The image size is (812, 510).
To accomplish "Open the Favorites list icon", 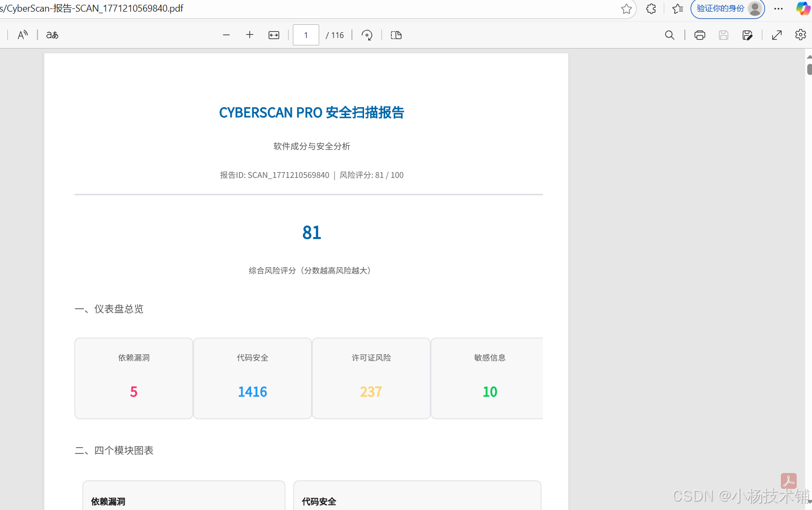I will pyautogui.click(x=677, y=8).
